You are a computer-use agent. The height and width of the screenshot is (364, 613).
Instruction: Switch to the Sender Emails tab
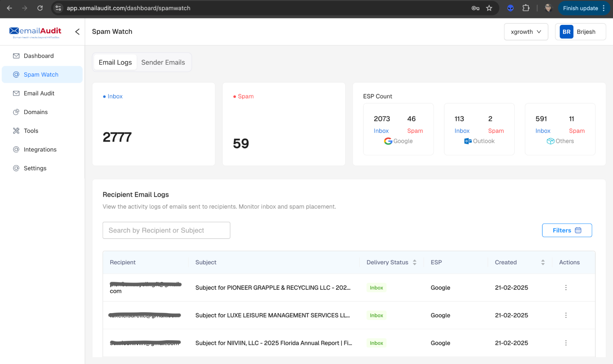163,62
